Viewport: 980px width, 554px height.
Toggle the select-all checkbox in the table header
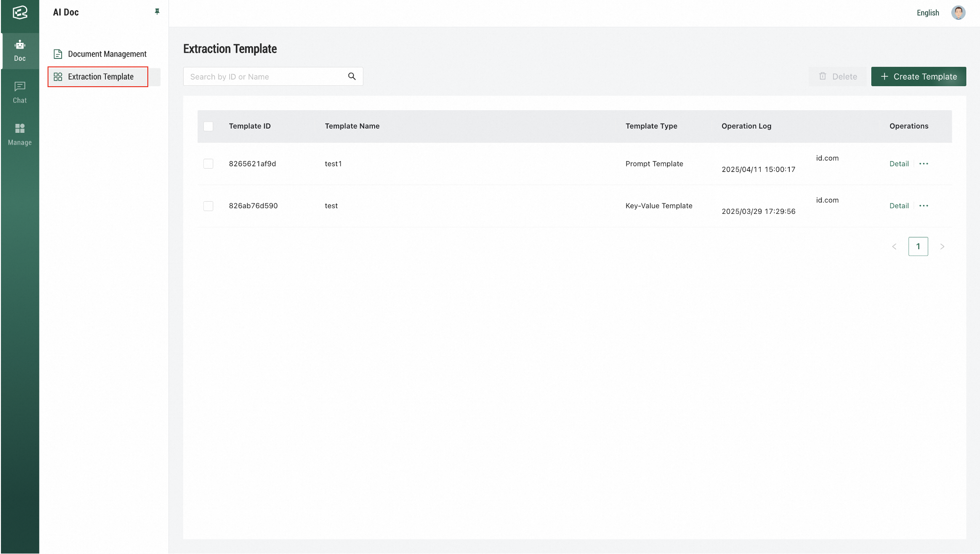click(x=208, y=126)
